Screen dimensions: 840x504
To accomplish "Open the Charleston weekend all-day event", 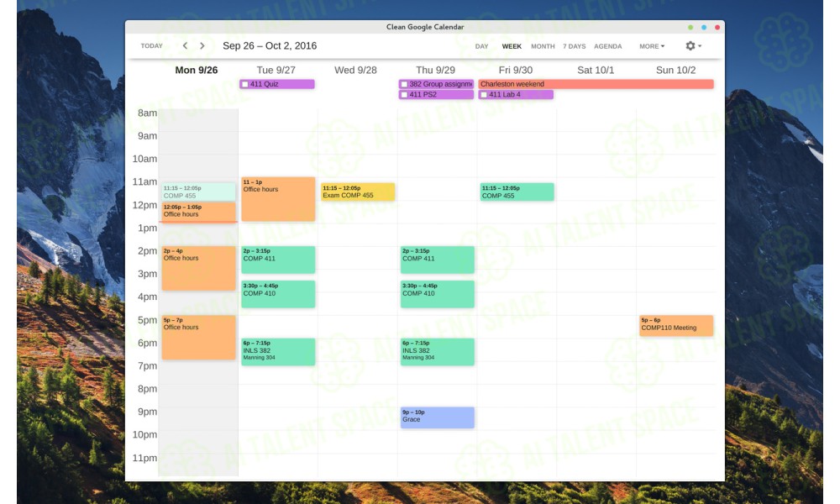I will pyautogui.click(x=596, y=84).
